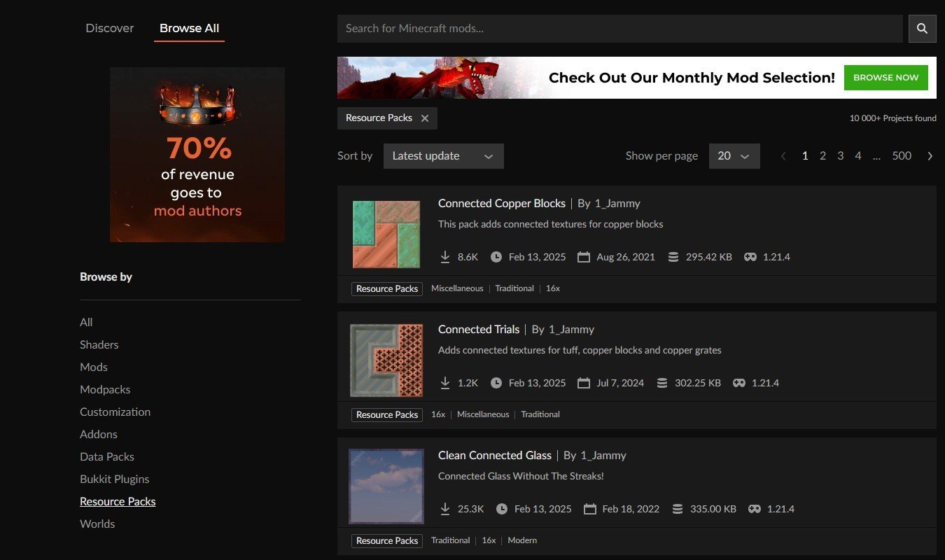This screenshot has width=945, height=560.
Task: Switch to the Discover tab
Action: (109, 28)
